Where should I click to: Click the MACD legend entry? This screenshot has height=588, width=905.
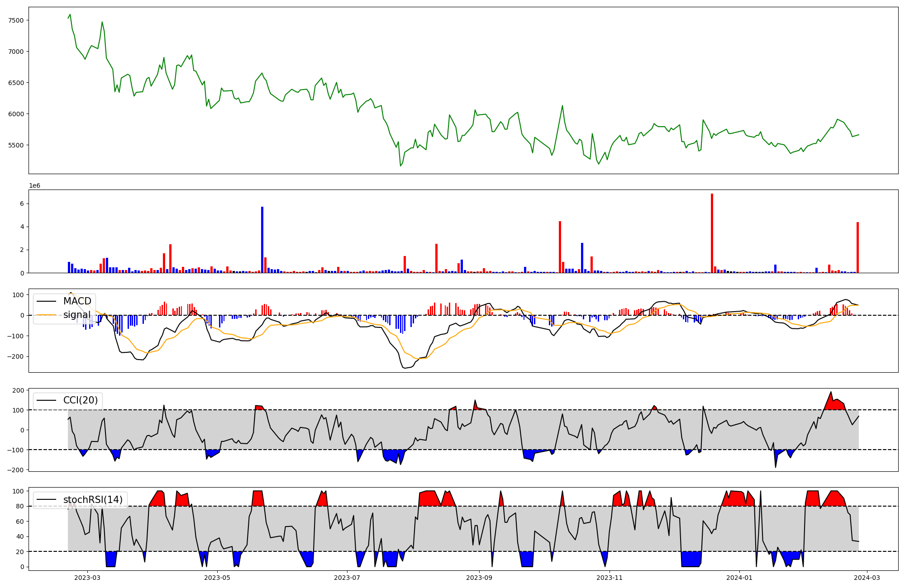[x=77, y=301]
